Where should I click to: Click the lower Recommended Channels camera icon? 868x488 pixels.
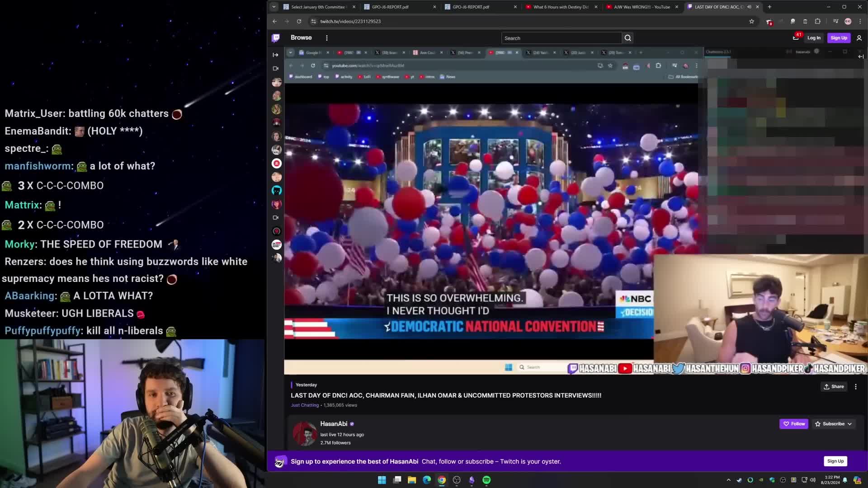[276, 217]
